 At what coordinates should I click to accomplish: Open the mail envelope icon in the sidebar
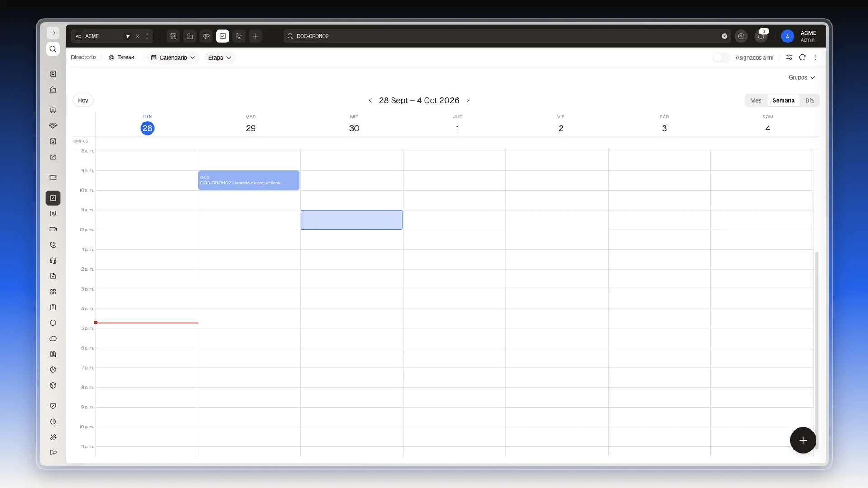pos(53,157)
